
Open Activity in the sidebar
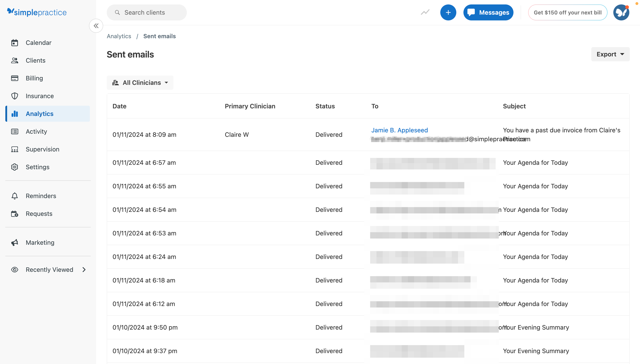coord(48,131)
